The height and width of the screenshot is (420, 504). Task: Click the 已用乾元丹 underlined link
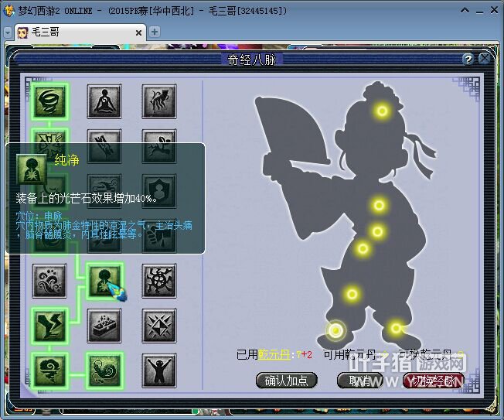(x=274, y=354)
